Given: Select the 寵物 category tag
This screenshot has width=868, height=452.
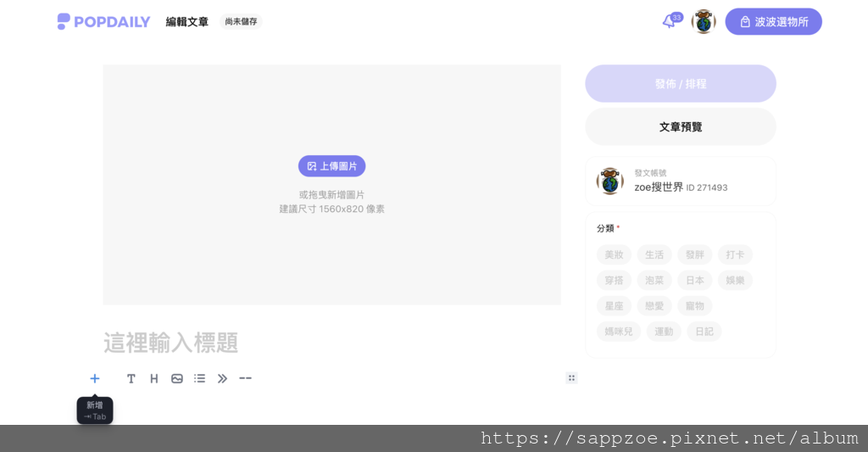Looking at the screenshot, I should tap(695, 306).
